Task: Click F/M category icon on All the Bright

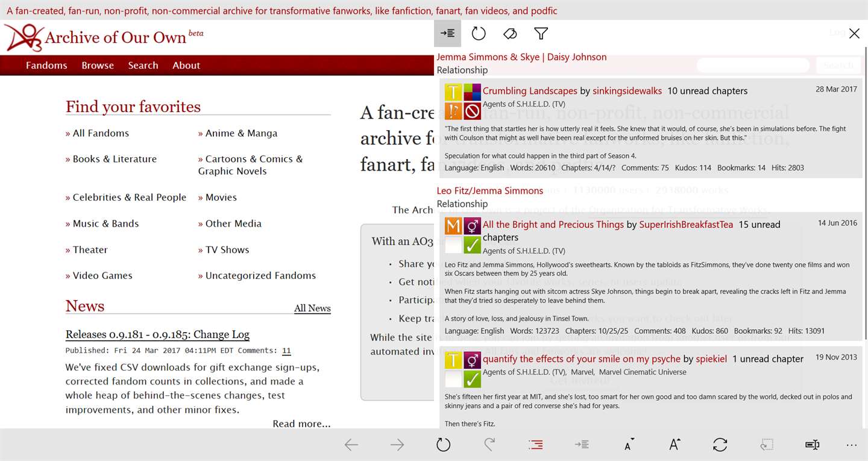Action: coord(472,226)
